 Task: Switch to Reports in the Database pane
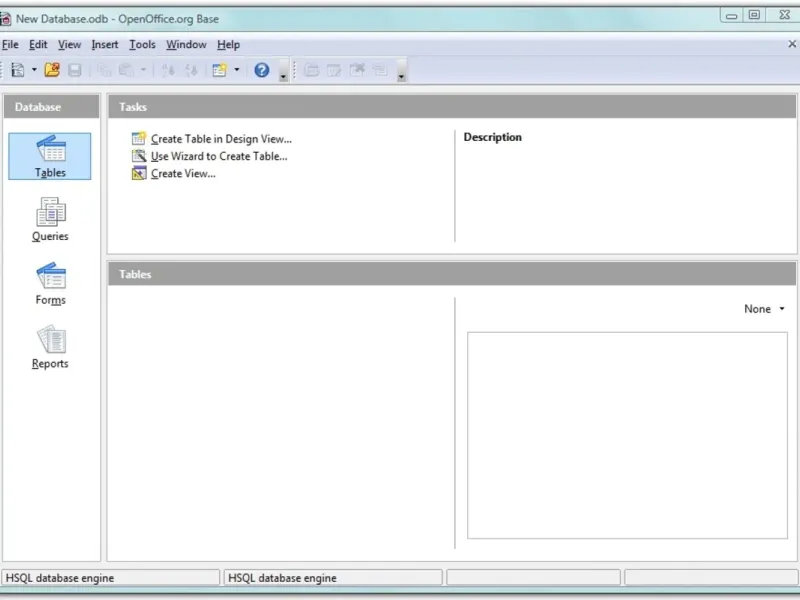point(50,347)
